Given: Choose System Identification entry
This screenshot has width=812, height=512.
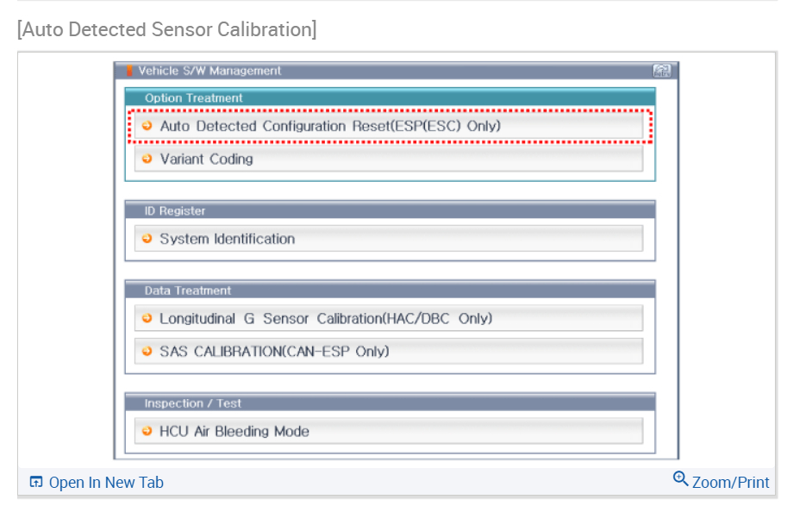Looking at the screenshot, I should coord(228,239).
